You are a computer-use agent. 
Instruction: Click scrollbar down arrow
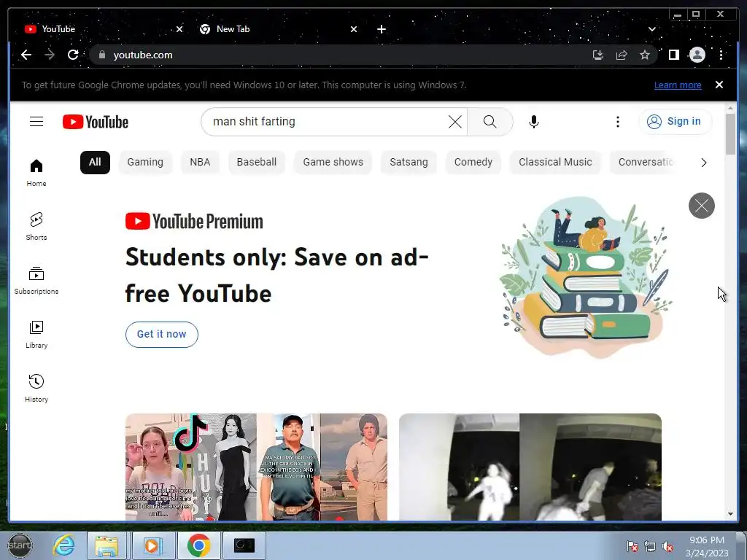730,514
